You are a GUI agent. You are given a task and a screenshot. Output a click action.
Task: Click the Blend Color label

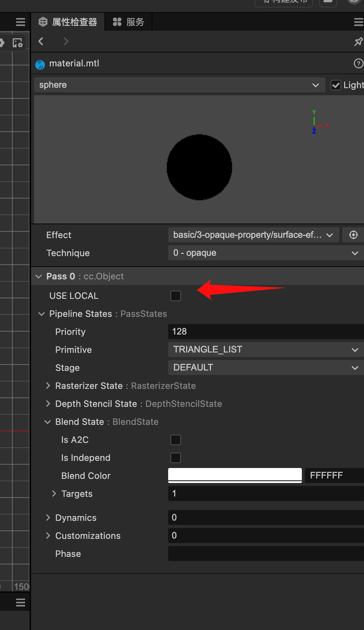[x=86, y=476]
